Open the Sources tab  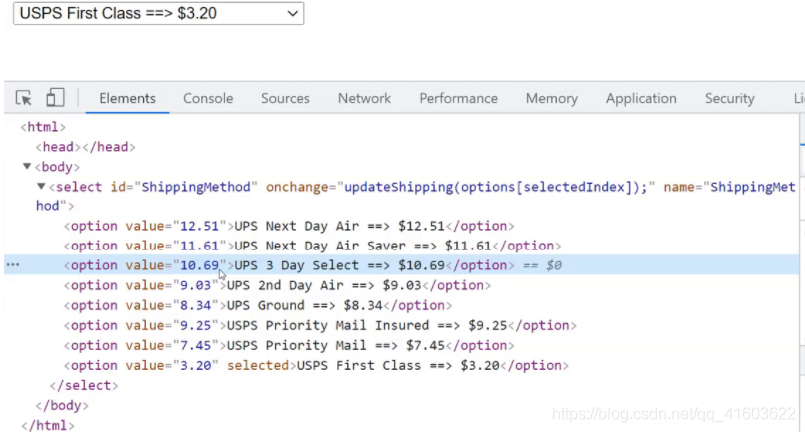coord(285,98)
